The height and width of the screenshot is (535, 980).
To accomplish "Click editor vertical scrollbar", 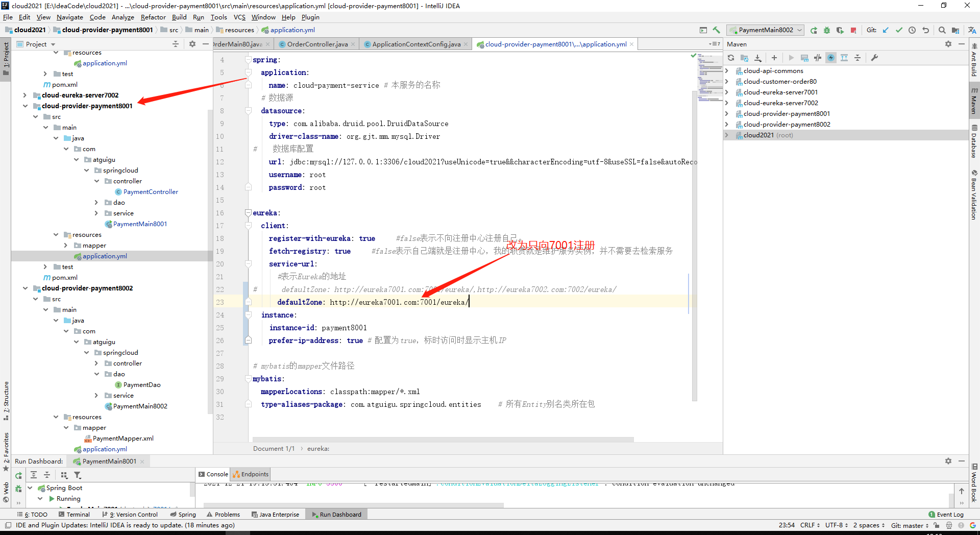I will pyautogui.click(x=695, y=245).
